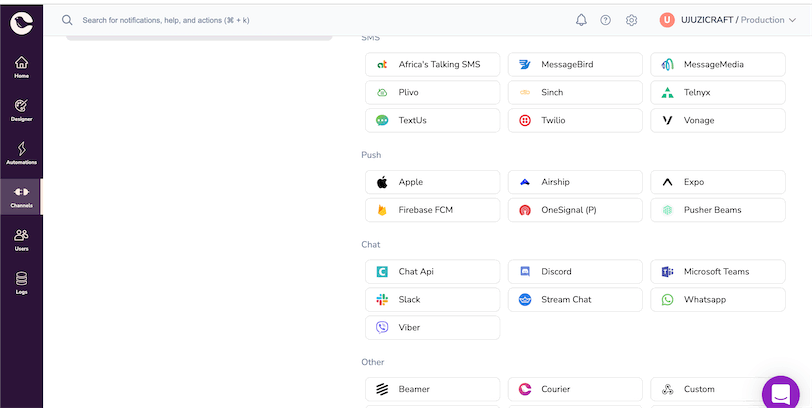This screenshot has height=408, width=812.
Task: Open the Home section in sidebar
Action: click(21, 67)
